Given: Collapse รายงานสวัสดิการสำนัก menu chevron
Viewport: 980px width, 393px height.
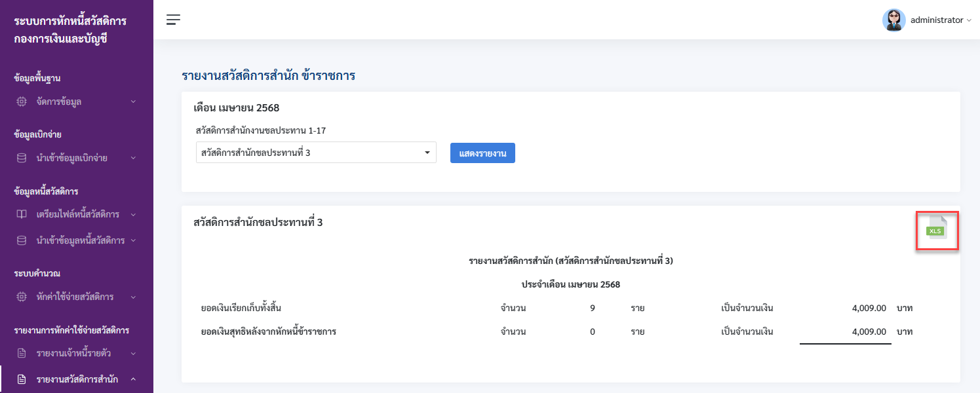Looking at the screenshot, I should pyautogui.click(x=133, y=379).
